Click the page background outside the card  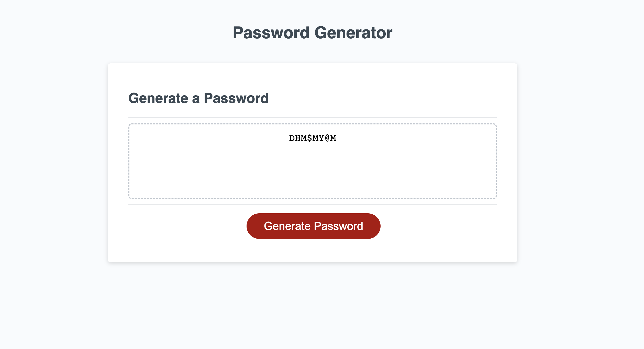click(51, 175)
